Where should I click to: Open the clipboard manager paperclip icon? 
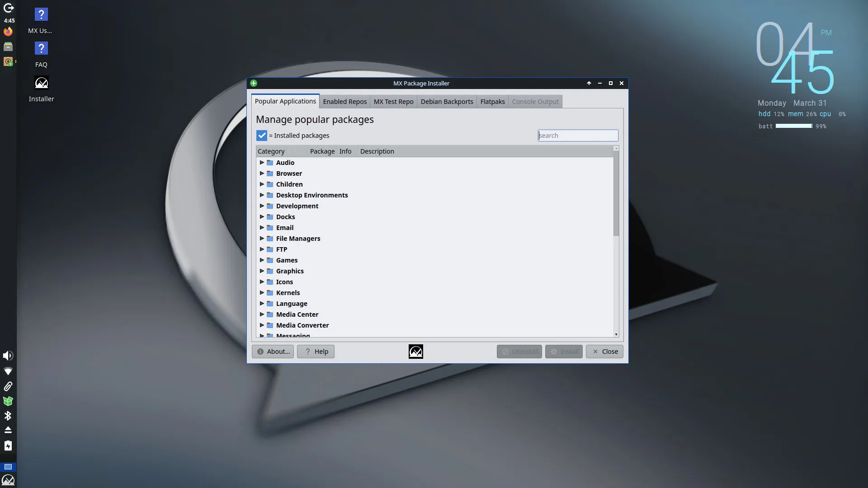click(x=8, y=386)
